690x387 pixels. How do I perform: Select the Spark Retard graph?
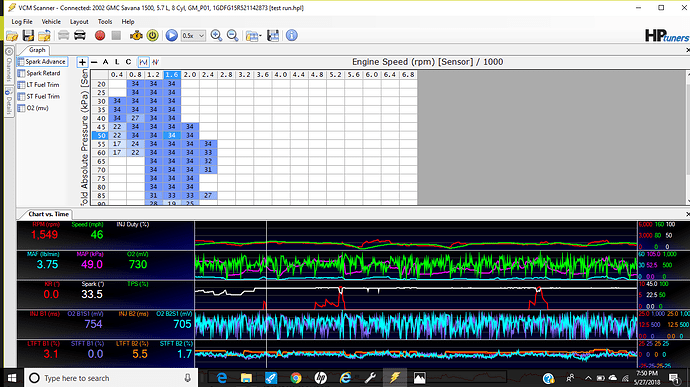pyautogui.click(x=39, y=73)
